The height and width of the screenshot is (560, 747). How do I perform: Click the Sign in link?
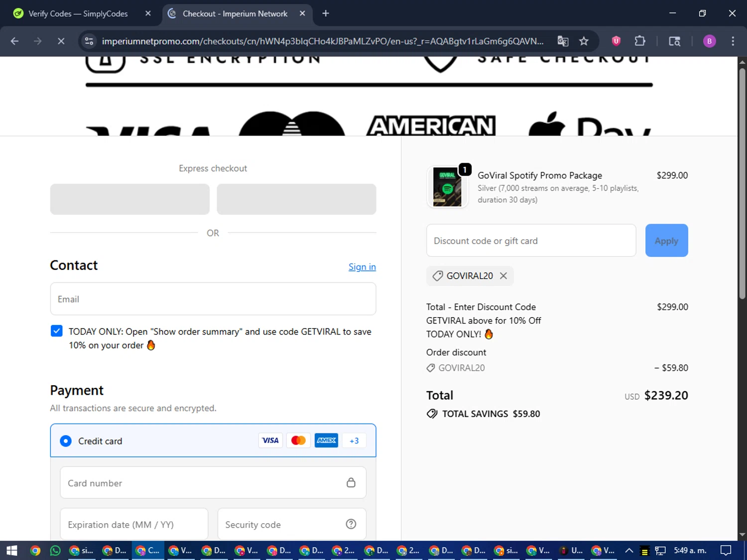click(x=362, y=267)
